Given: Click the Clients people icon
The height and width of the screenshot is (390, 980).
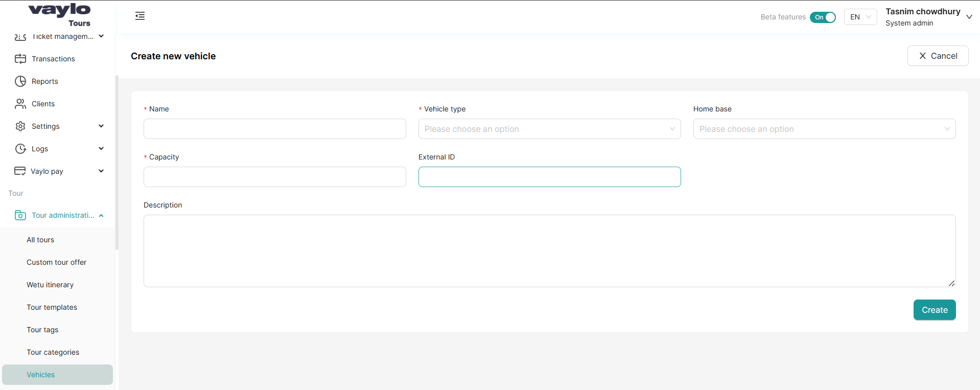Looking at the screenshot, I should click(x=20, y=104).
